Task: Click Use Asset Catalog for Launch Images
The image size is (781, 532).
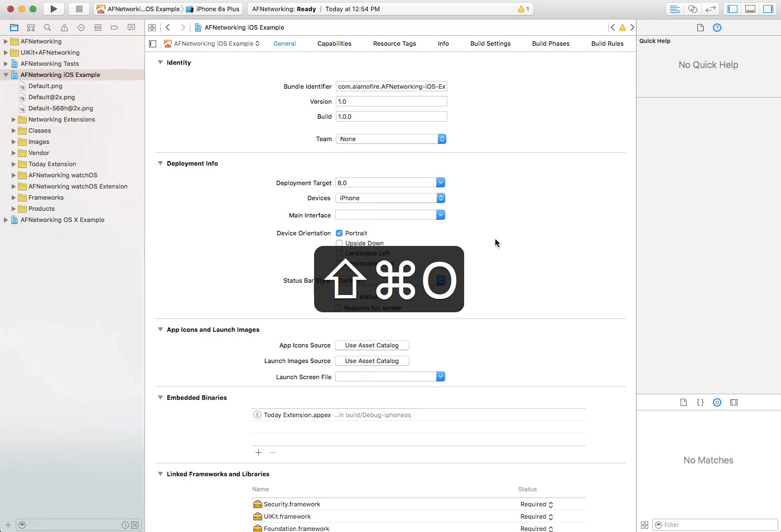Action: pyautogui.click(x=372, y=361)
